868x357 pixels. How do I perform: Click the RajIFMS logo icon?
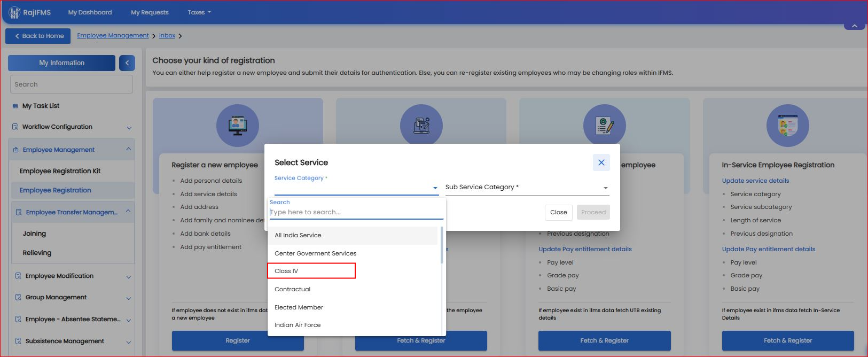pyautogui.click(x=14, y=12)
